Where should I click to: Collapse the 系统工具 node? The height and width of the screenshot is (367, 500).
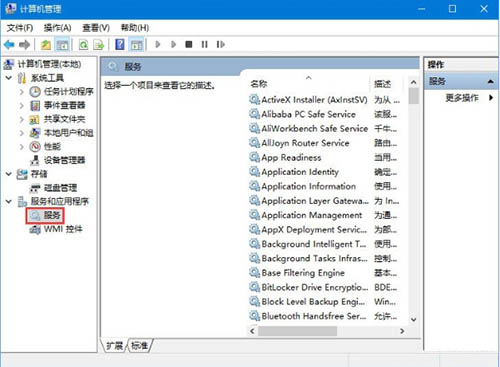click(9, 78)
